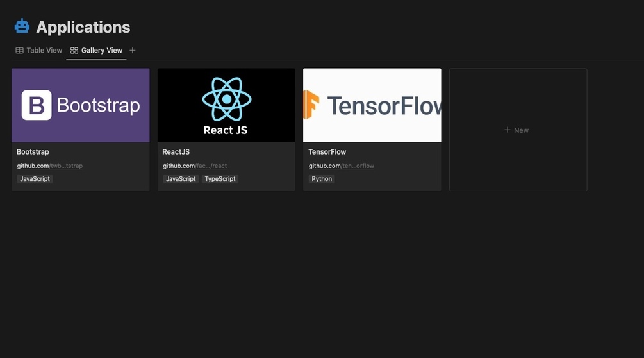Click the TensorFlow card title
This screenshot has height=358, width=644.
(327, 151)
